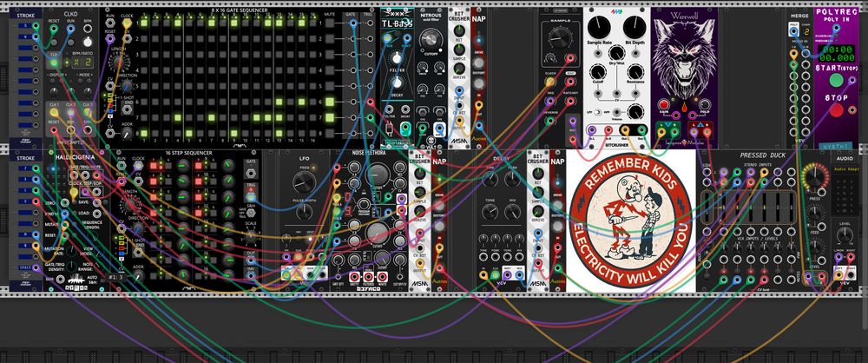Screen dimensions: 868x363
Task: Click the SPACE key row on lower Stroke module
Action: pyautogui.click(x=26, y=268)
